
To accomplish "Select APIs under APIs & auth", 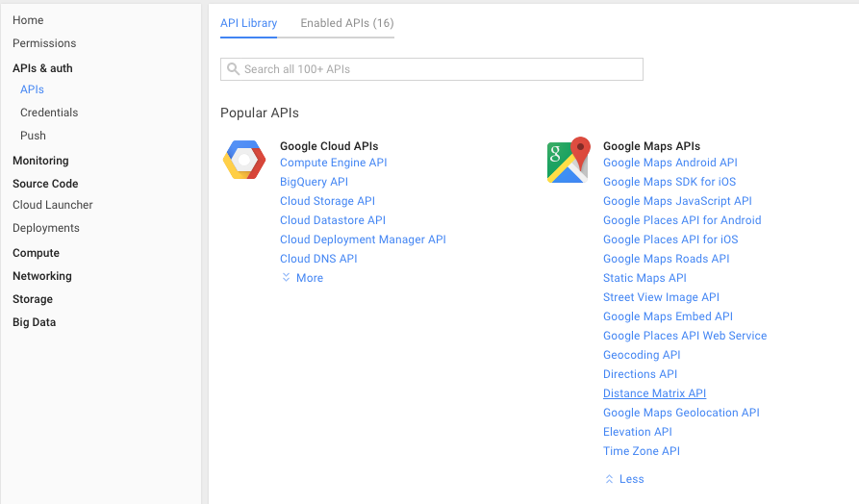I will click(32, 89).
